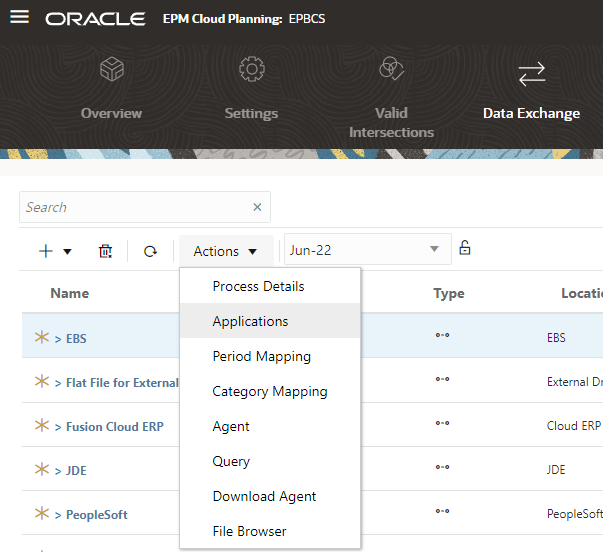Choose Period Mapping menu item
616x560 pixels.
(x=270, y=356)
